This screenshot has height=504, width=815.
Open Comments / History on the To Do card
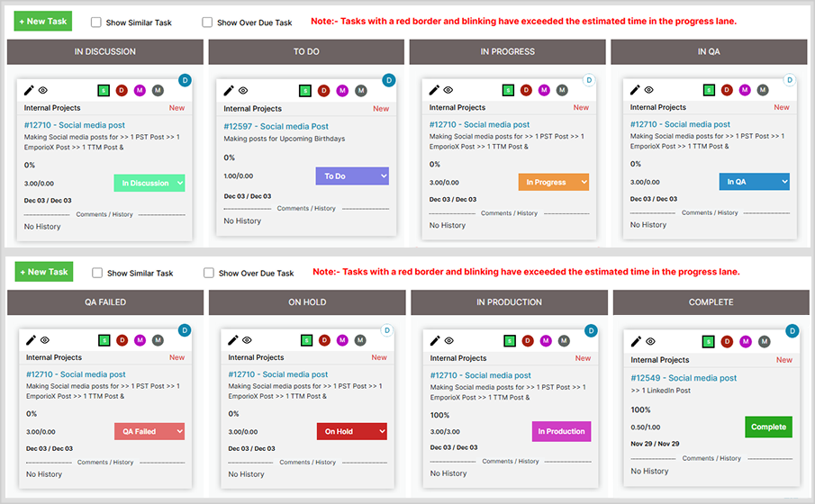pos(306,209)
